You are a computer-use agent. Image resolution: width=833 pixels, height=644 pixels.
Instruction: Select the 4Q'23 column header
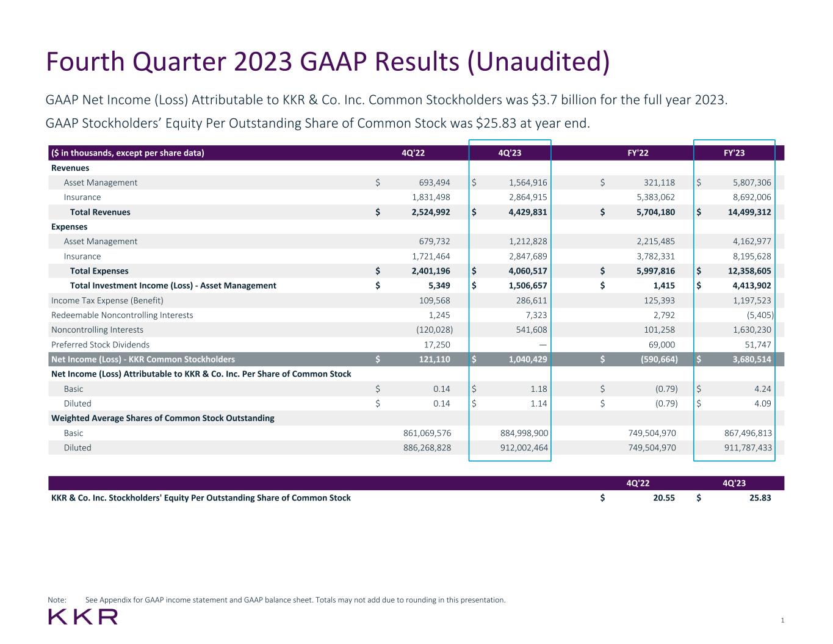pos(510,153)
